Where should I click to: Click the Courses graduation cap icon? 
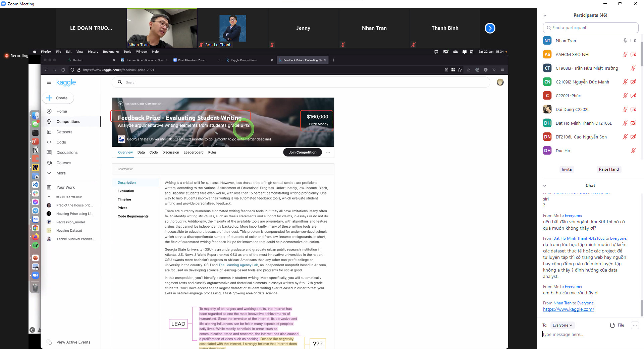(49, 163)
